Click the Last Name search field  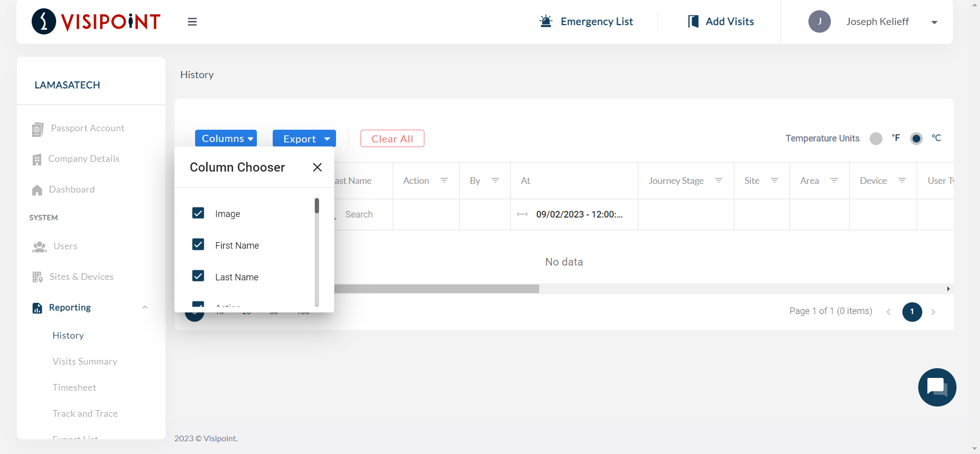click(364, 214)
